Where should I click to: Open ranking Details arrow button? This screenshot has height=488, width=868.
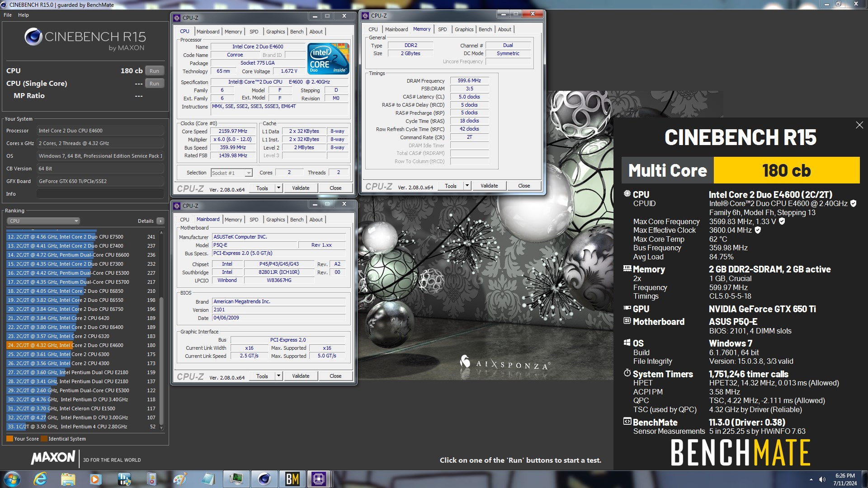pyautogui.click(x=160, y=221)
